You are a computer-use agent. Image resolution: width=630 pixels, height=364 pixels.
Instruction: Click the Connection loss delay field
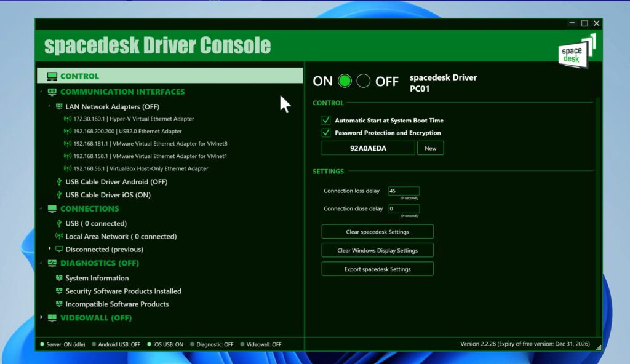tap(404, 191)
